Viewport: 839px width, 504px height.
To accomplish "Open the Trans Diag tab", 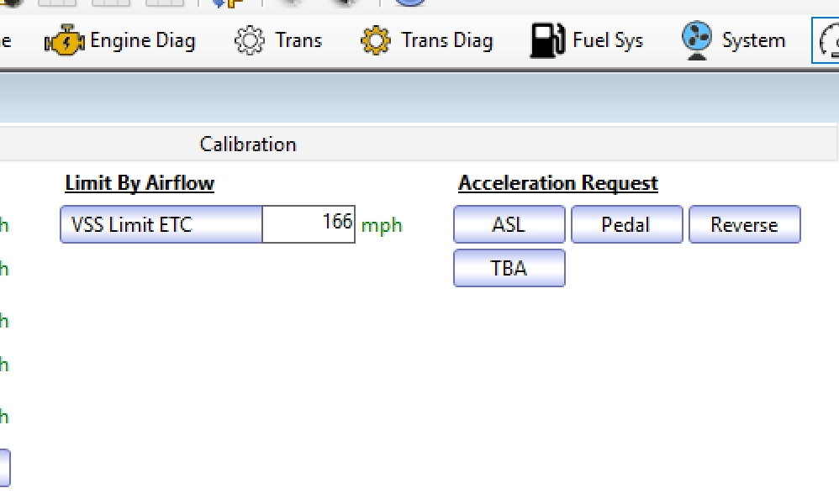I will [x=426, y=40].
